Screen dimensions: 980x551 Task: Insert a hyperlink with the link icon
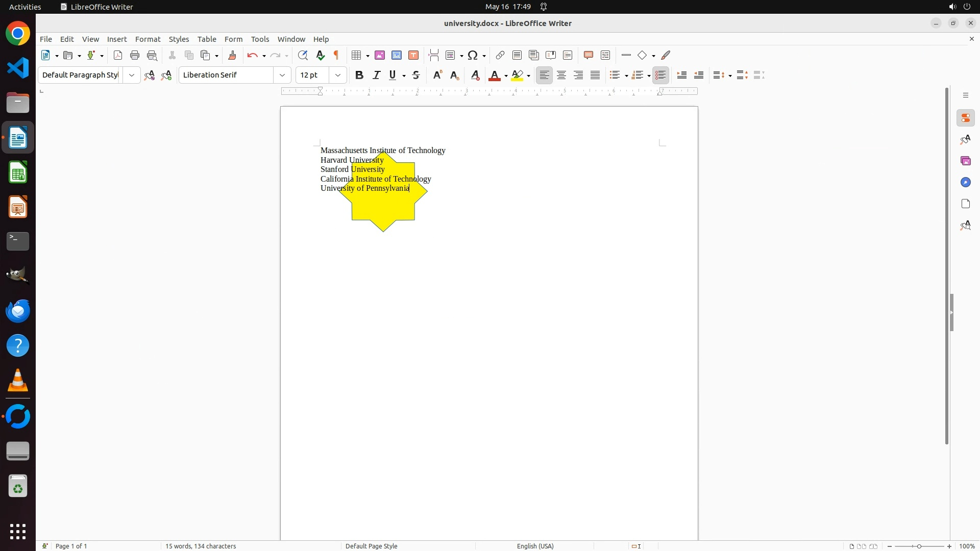click(x=500, y=56)
